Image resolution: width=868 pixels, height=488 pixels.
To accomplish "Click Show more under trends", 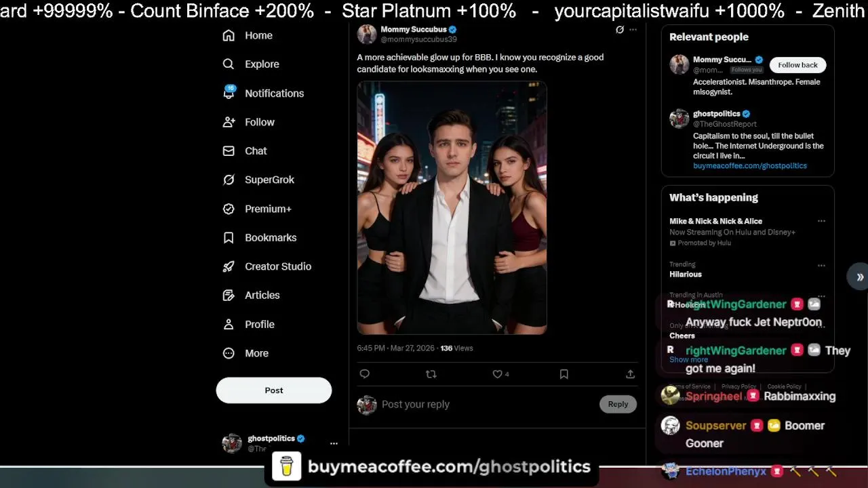I will pos(688,359).
